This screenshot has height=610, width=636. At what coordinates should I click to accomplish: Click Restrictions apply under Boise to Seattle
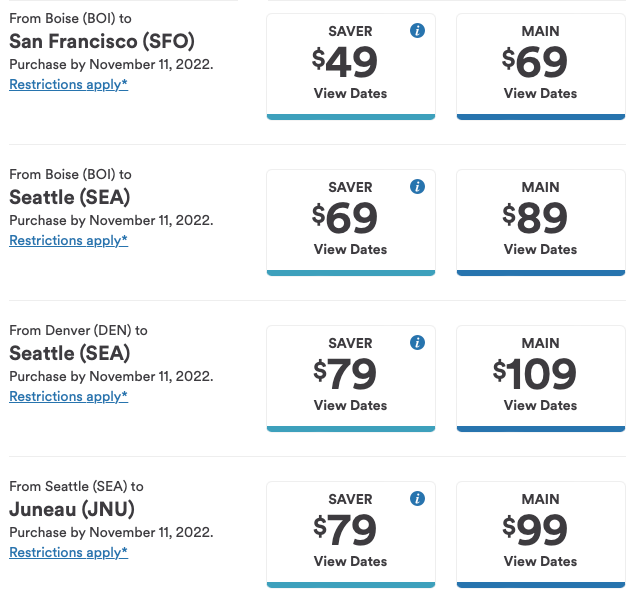68,240
